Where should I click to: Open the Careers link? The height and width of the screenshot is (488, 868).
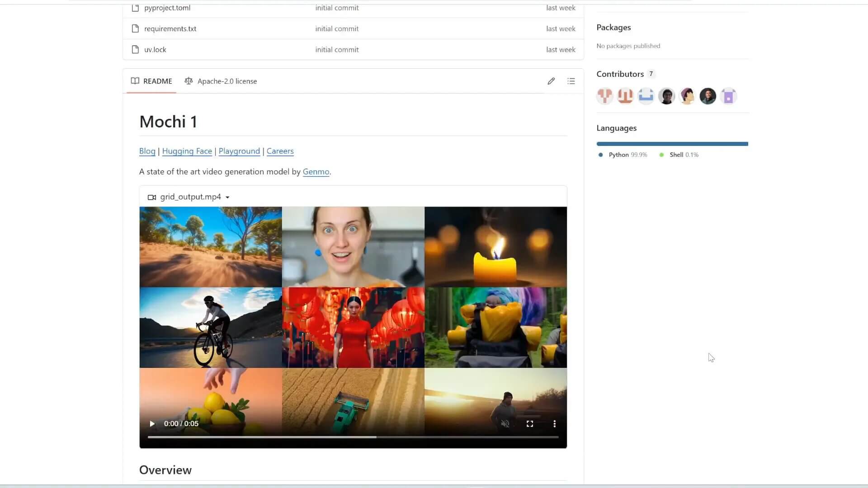pos(280,151)
